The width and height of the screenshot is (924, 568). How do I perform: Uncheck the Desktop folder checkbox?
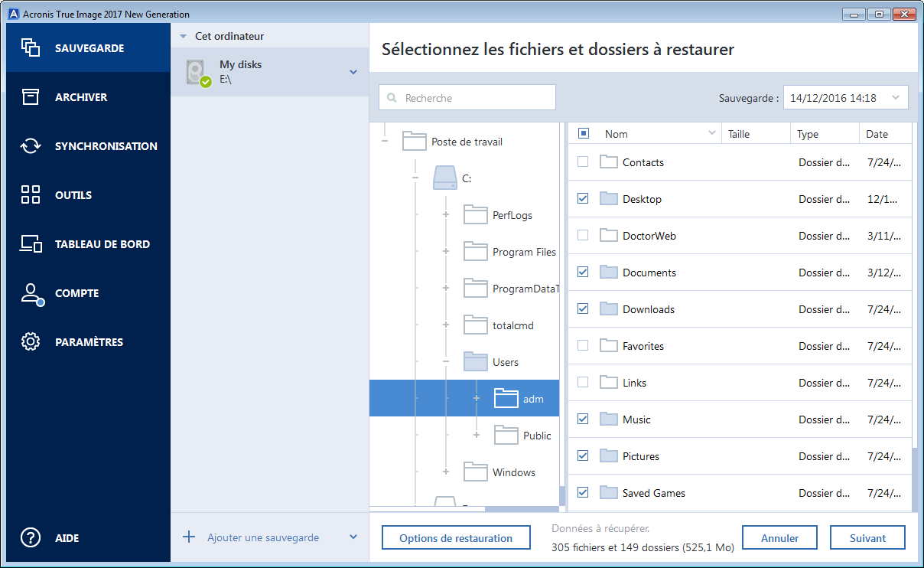coord(583,198)
